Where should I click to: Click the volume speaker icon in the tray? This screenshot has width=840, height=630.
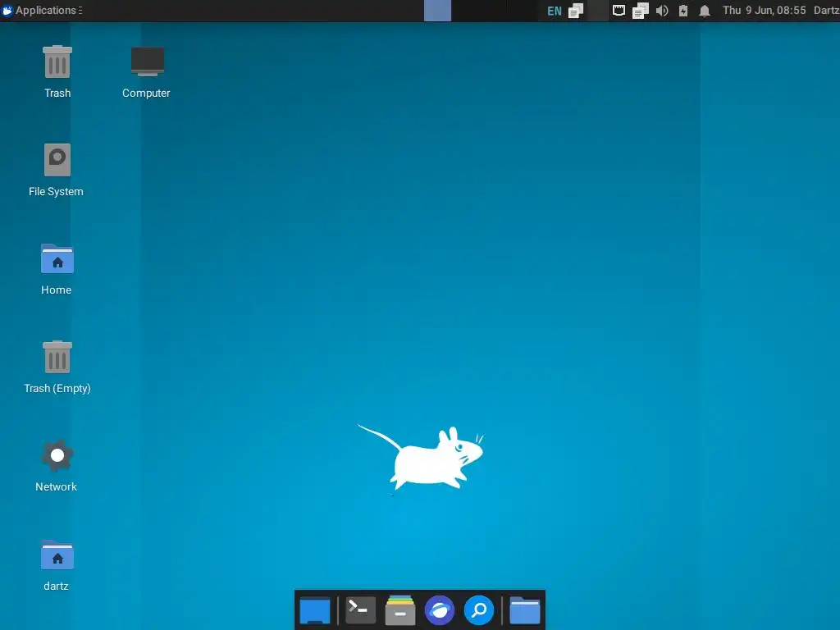point(662,11)
